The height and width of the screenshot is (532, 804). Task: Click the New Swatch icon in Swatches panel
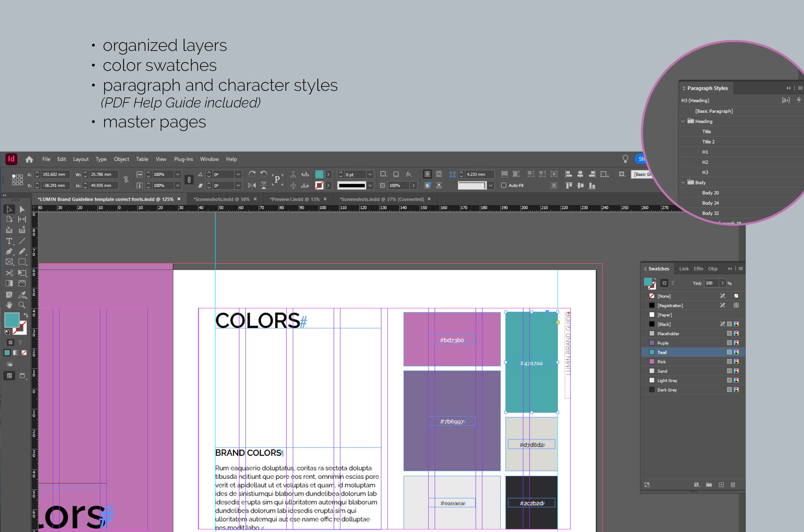(722, 485)
